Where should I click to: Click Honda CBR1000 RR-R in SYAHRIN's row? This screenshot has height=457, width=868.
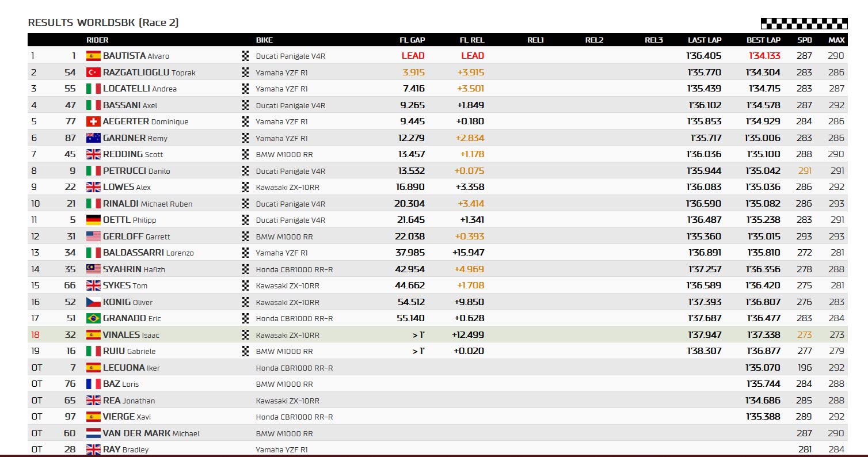tap(295, 269)
